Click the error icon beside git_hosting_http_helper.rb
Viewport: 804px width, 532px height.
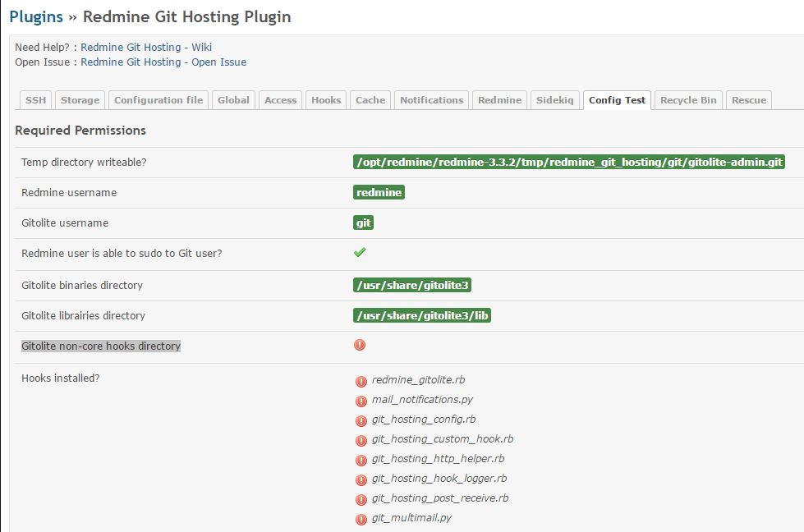coord(361,460)
